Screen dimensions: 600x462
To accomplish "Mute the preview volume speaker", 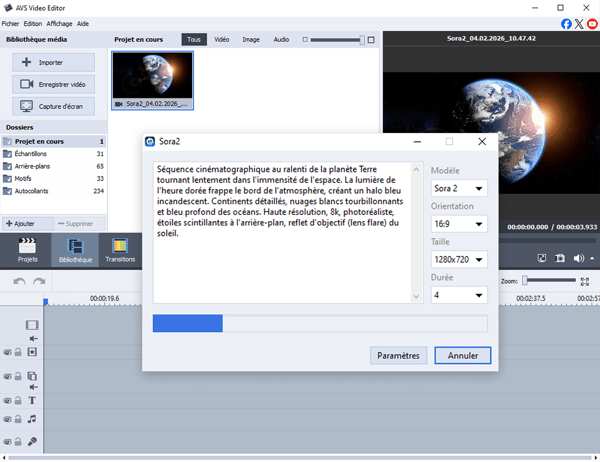I will click(x=578, y=258).
